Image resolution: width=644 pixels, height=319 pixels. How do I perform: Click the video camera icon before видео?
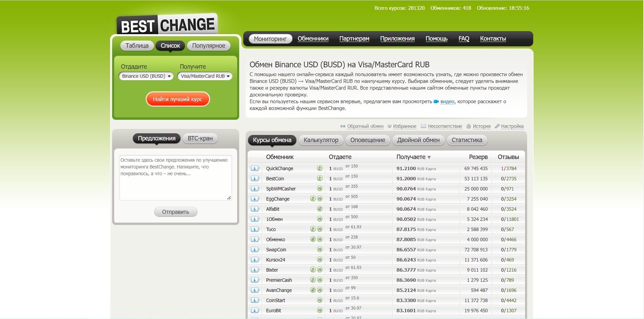click(x=436, y=101)
